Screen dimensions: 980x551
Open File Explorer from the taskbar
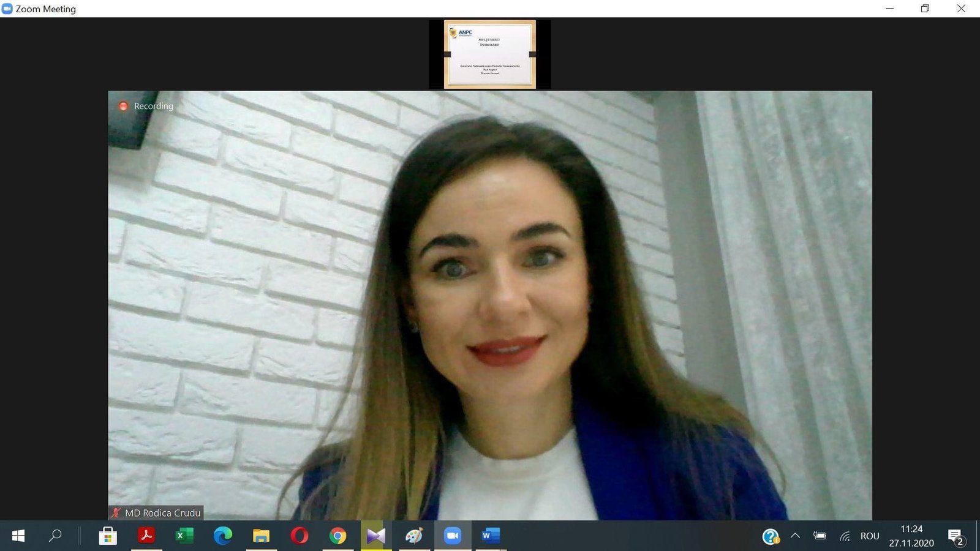pos(261,536)
